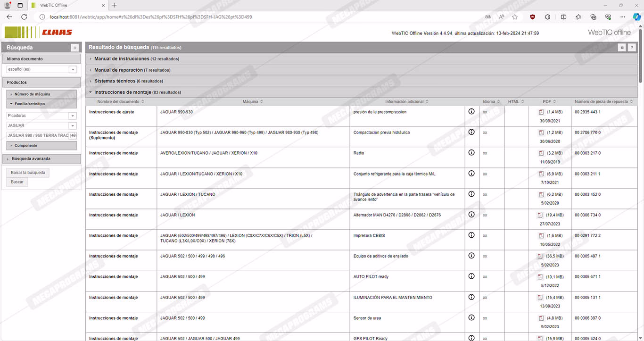Add page to favorites with star icon
This screenshot has width=644, height=341.
click(x=515, y=17)
